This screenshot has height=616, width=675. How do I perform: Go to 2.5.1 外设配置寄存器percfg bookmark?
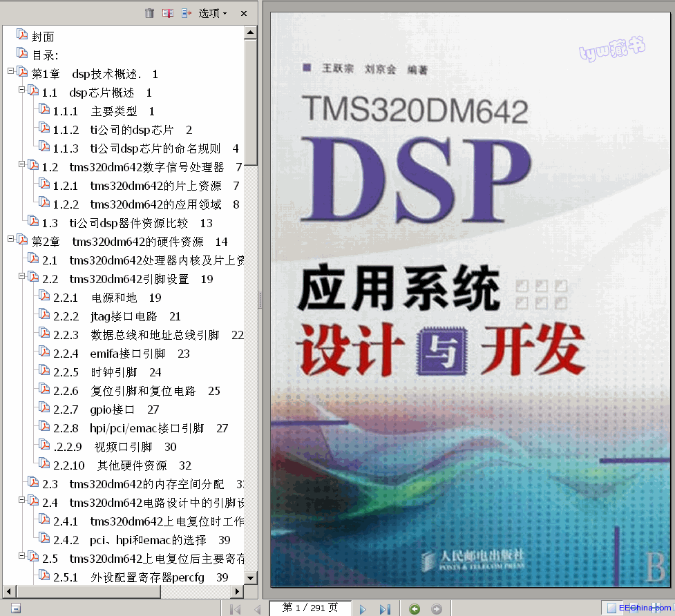tap(140, 577)
